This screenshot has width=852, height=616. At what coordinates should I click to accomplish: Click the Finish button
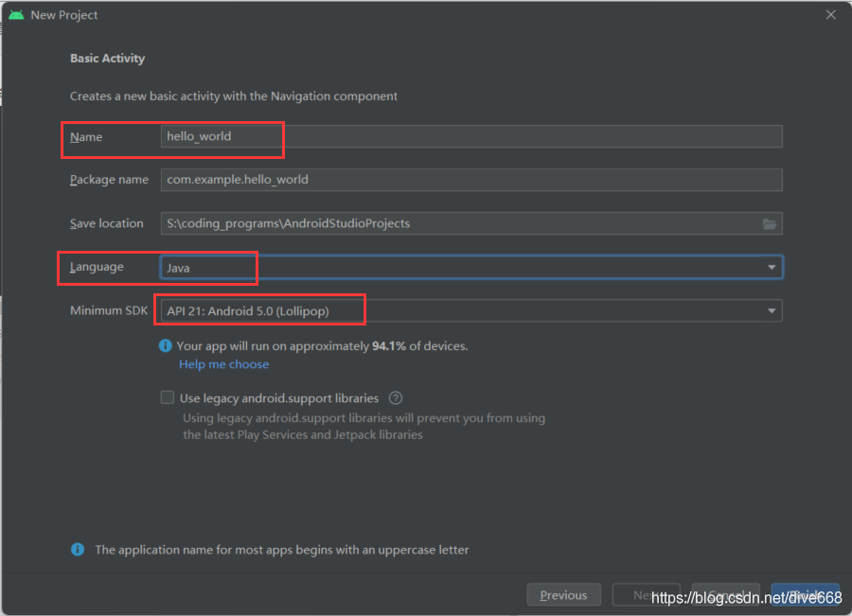click(806, 595)
